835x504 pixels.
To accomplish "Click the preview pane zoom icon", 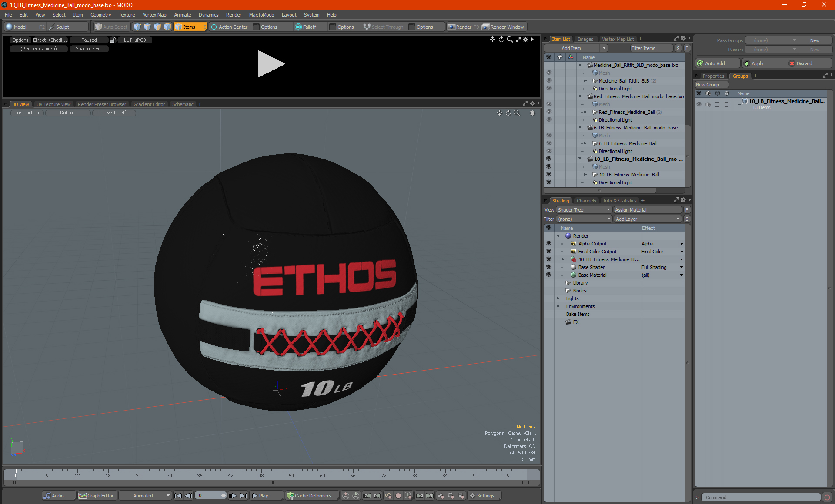I will point(510,40).
